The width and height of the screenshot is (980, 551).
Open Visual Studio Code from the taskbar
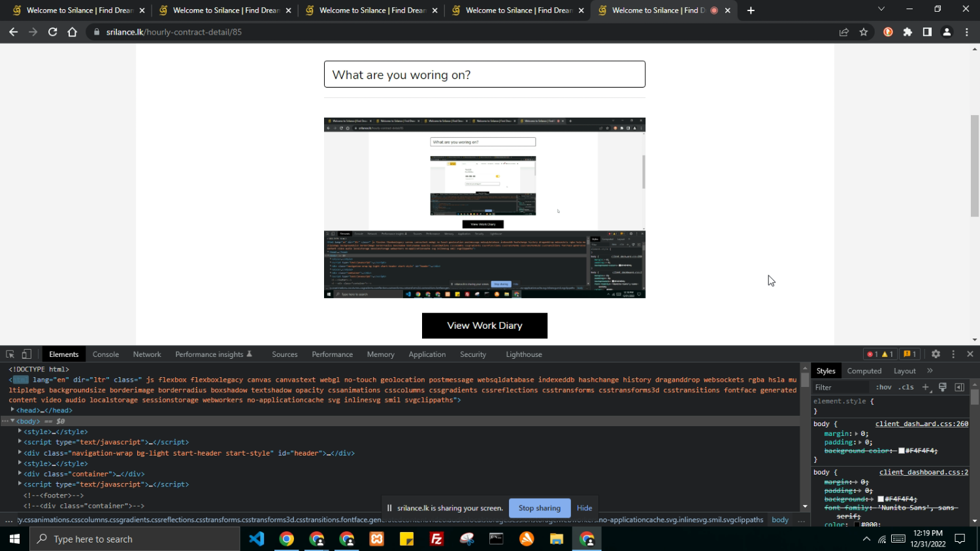click(x=257, y=539)
